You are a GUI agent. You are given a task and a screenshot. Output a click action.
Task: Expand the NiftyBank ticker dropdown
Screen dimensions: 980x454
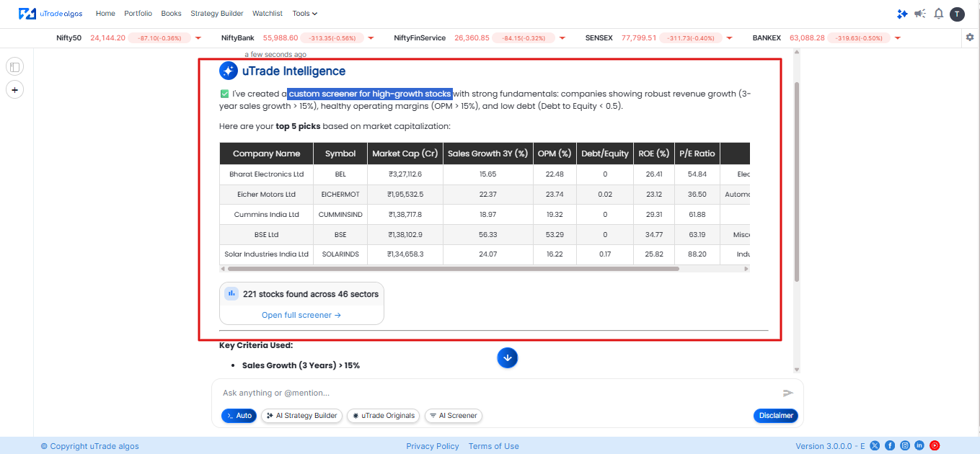[x=371, y=37]
